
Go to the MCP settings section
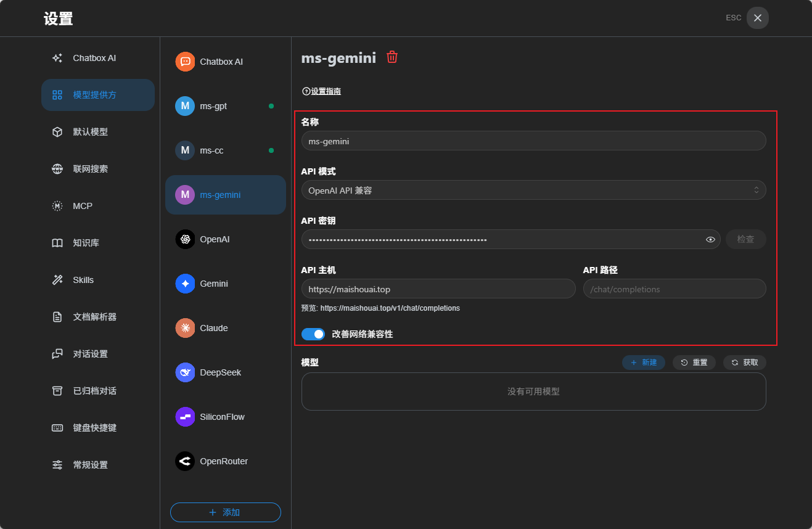(98, 206)
